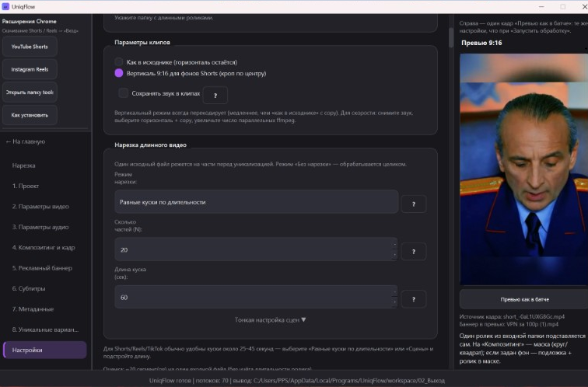The width and height of the screenshot is (588, 387).
Task: Increase Сколько частей (N) value with up arrow
Action: click(x=394, y=244)
